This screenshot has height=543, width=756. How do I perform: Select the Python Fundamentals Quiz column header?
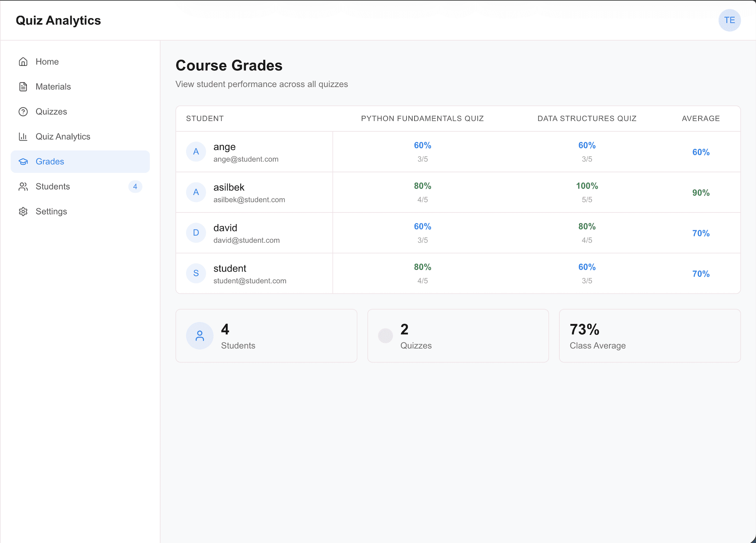click(x=422, y=119)
